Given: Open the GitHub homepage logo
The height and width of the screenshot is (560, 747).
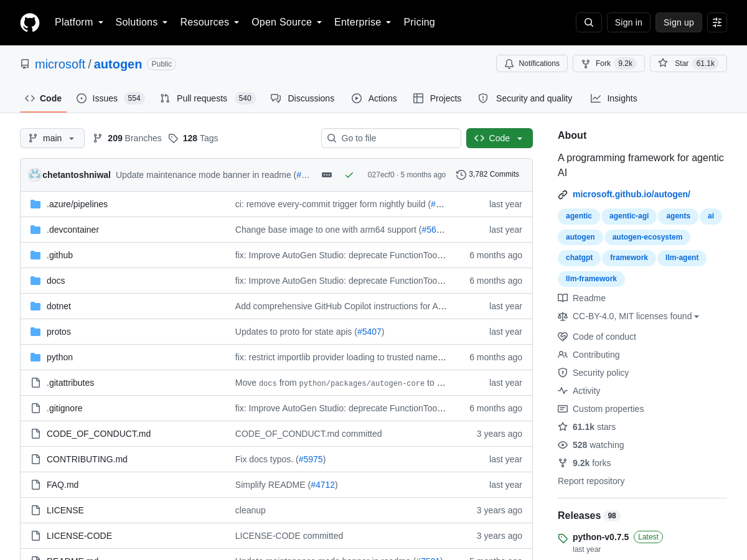Looking at the screenshot, I should tap(30, 22).
